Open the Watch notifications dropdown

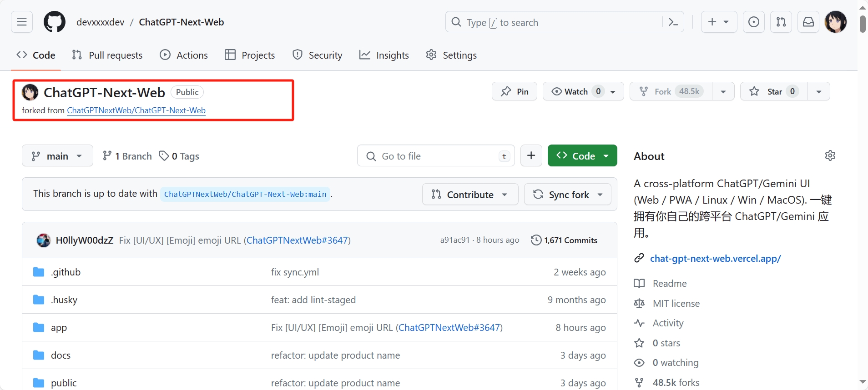pyautogui.click(x=583, y=91)
